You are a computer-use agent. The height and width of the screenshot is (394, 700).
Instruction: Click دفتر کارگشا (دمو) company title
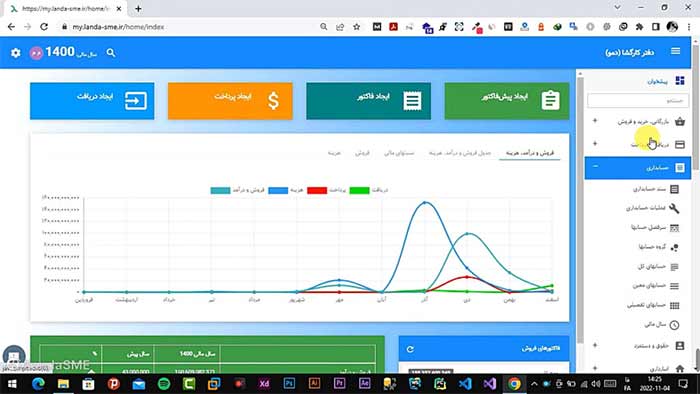pos(629,53)
